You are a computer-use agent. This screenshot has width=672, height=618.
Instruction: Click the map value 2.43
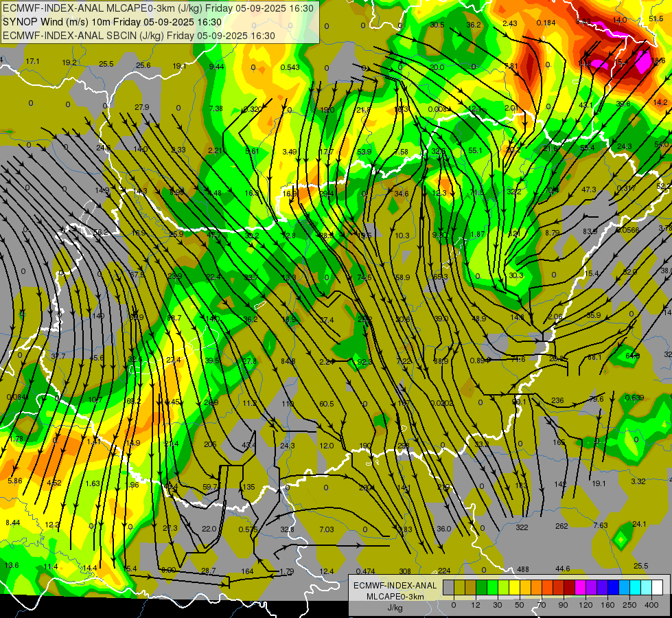[x=509, y=23]
